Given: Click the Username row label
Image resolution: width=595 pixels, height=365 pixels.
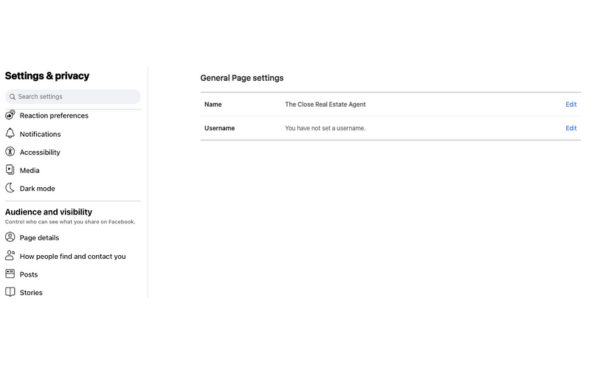Looking at the screenshot, I should pyautogui.click(x=219, y=128).
